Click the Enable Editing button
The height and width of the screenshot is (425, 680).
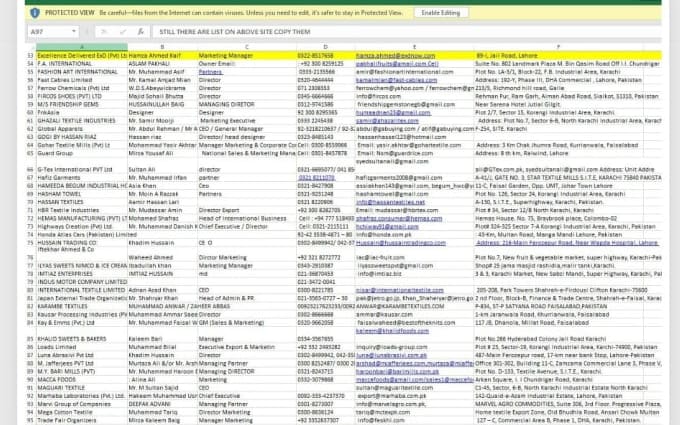pyautogui.click(x=441, y=13)
